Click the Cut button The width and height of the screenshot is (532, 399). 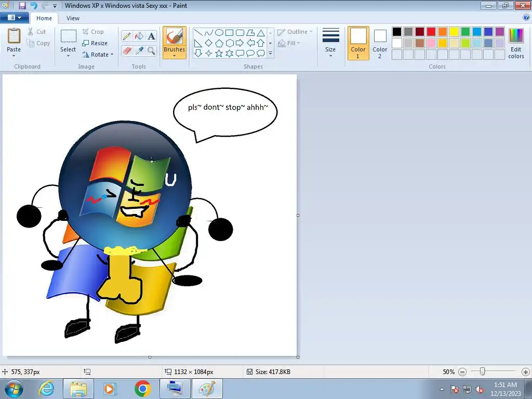(37, 32)
